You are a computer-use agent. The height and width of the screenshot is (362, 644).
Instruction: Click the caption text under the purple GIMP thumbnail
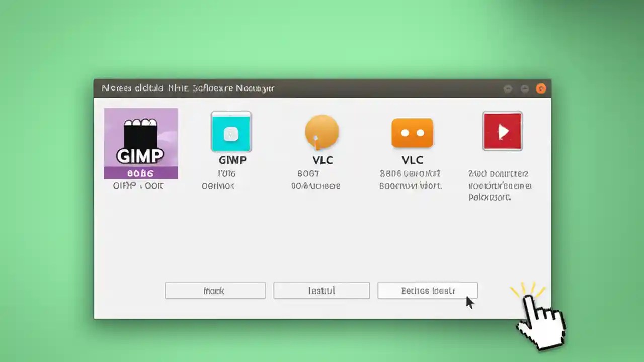point(139,186)
